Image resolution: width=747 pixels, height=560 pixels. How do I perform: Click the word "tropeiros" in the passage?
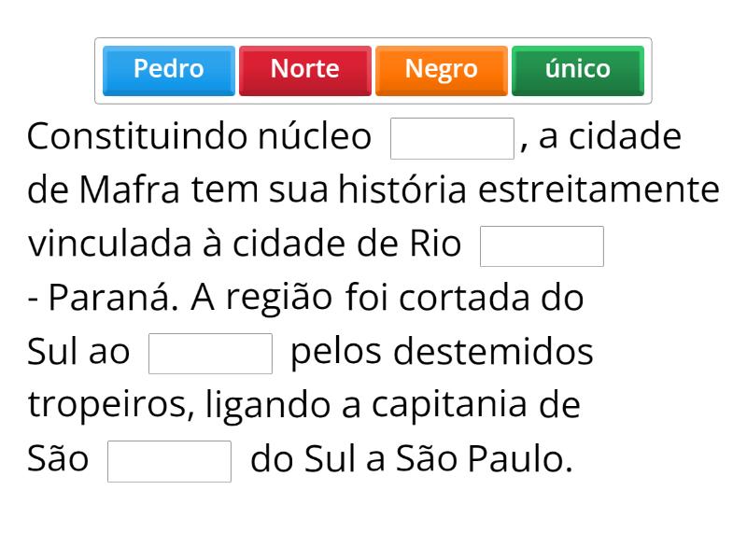click(107, 406)
